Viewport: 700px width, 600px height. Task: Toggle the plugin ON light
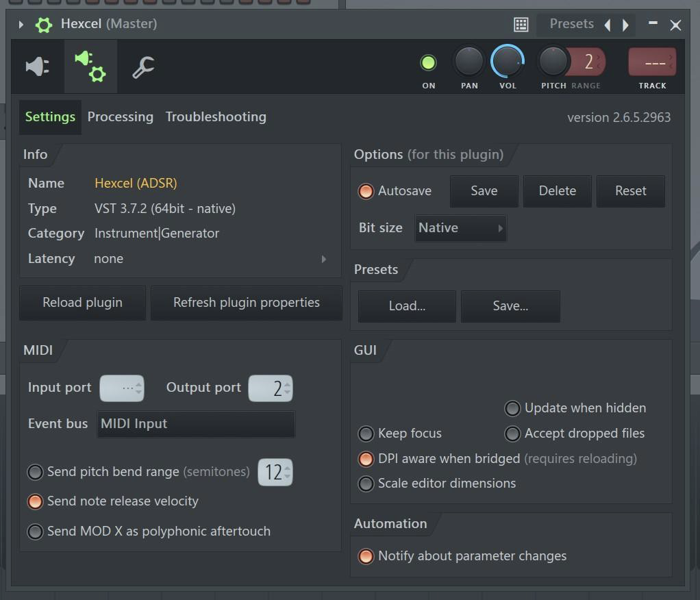click(x=428, y=63)
